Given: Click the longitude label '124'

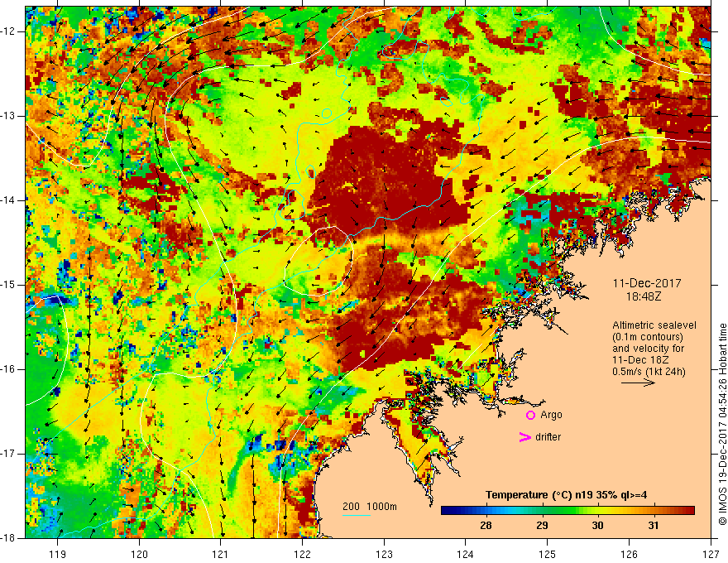Looking at the screenshot, I should pyautogui.click(x=466, y=554).
